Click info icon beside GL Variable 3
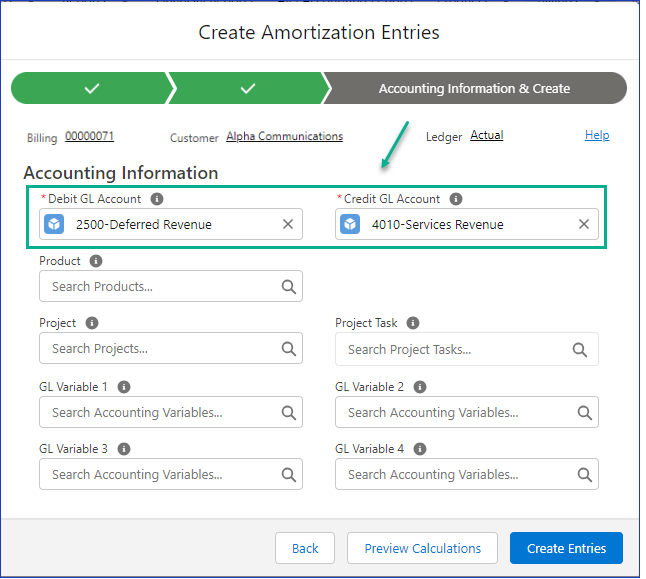 coord(124,449)
